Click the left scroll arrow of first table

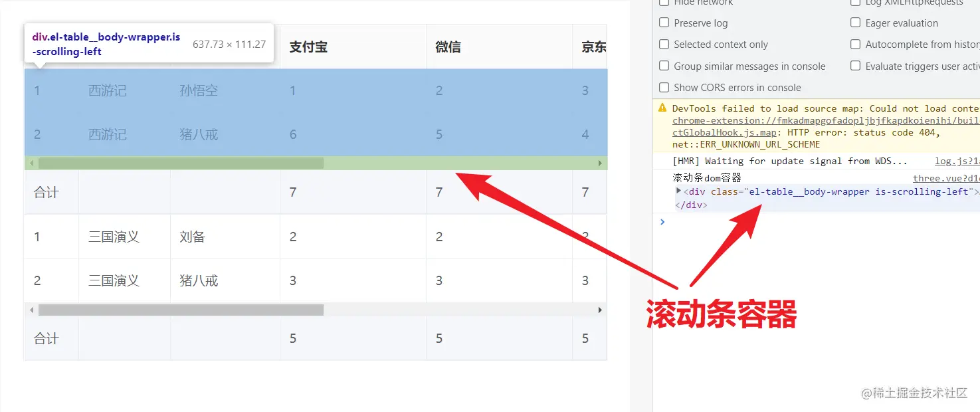click(x=31, y=163)
